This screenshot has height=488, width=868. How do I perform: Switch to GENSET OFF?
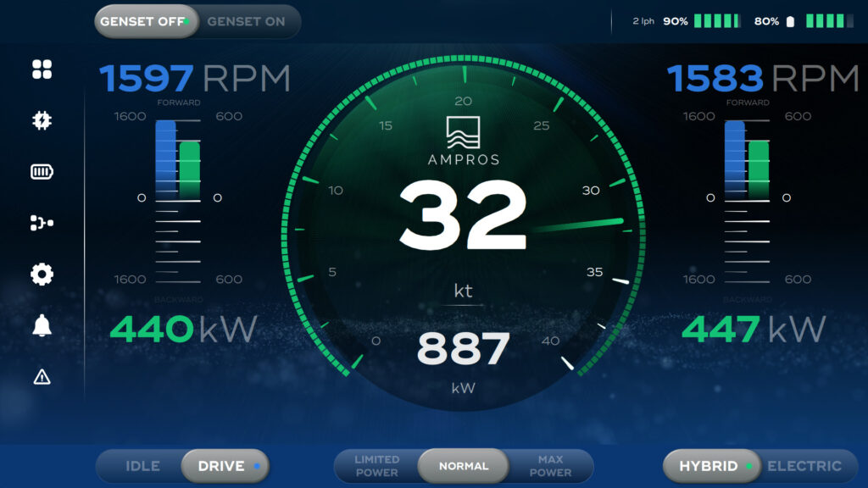(x=146, y=21)
